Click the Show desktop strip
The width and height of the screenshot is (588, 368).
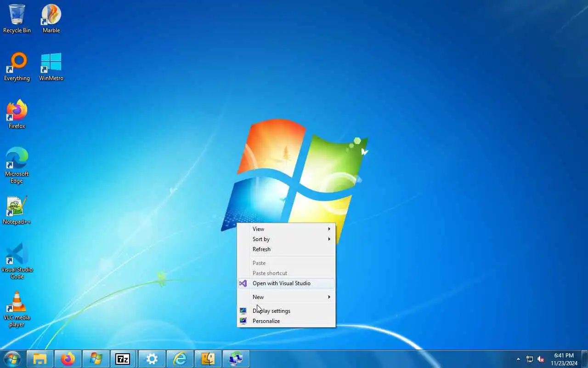[584, 359]
